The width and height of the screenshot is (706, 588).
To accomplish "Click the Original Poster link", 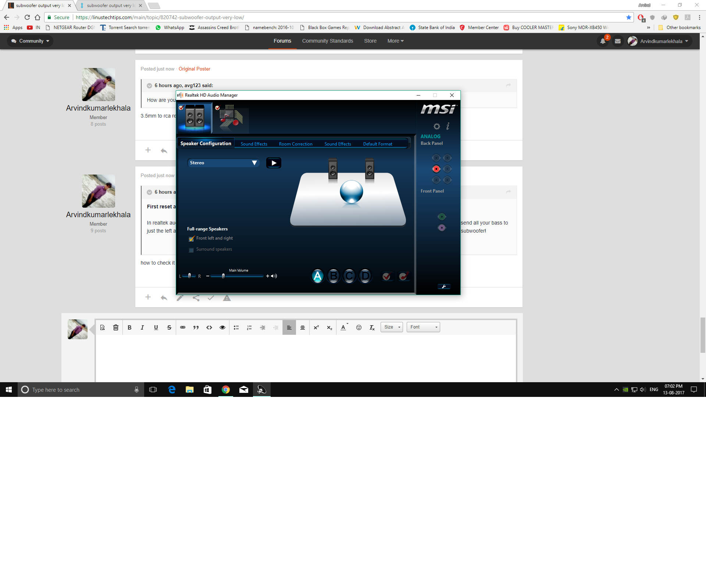I will tap(195, 69).
